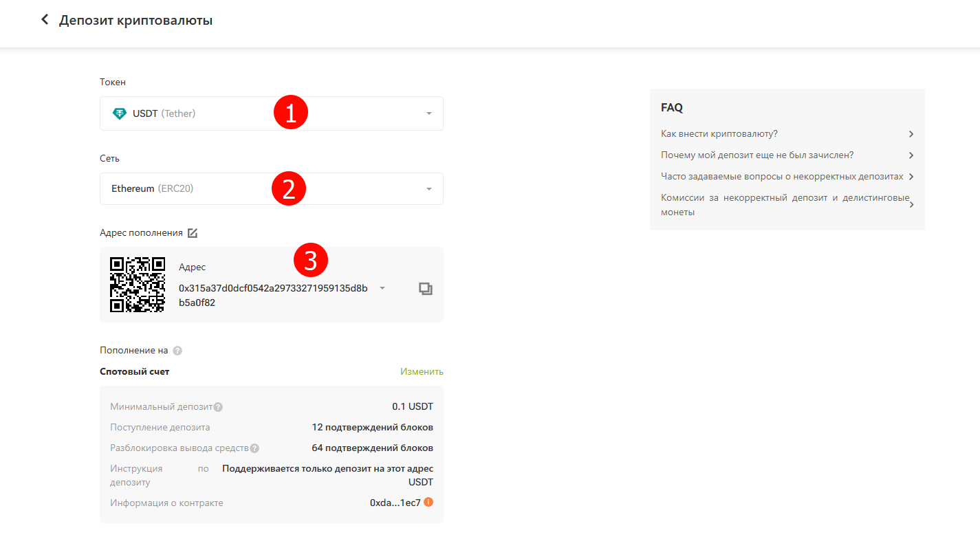Click the orange info icon near contract address
The image size is (980, 537).
pyautogui.click(x=428, y=502)
